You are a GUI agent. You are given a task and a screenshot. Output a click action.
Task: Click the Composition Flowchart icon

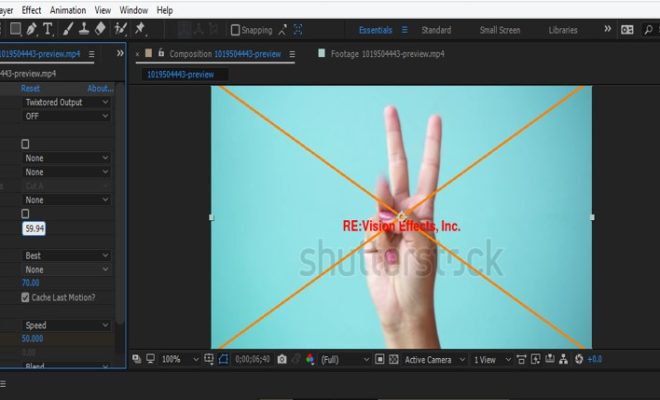(564, 360)
